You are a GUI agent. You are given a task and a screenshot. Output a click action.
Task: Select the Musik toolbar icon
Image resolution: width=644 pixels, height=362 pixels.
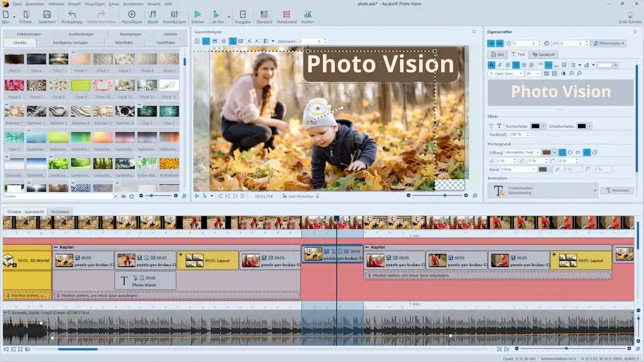point(153,17)
